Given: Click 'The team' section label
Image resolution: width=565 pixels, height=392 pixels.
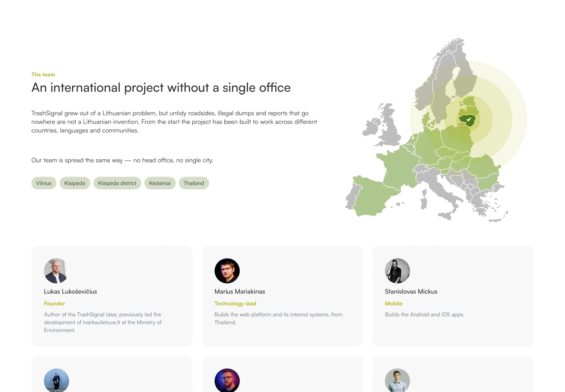Looking at the screenshot, I should (x=43, y=74).
